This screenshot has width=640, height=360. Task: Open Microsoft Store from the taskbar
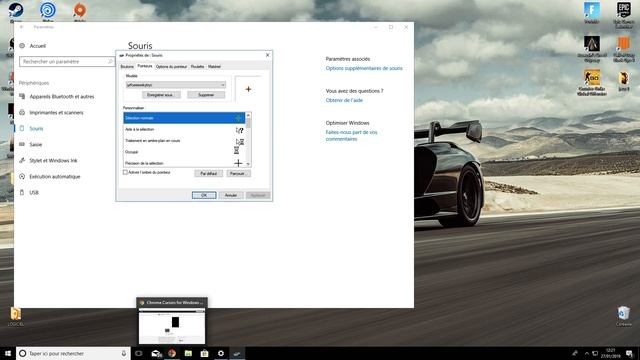(x=204, y=353)
